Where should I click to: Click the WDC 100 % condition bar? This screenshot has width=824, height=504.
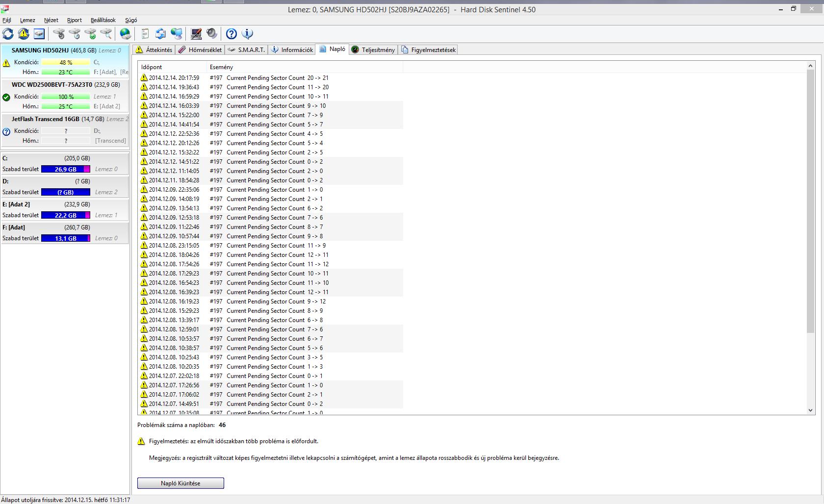pos(66,97)
